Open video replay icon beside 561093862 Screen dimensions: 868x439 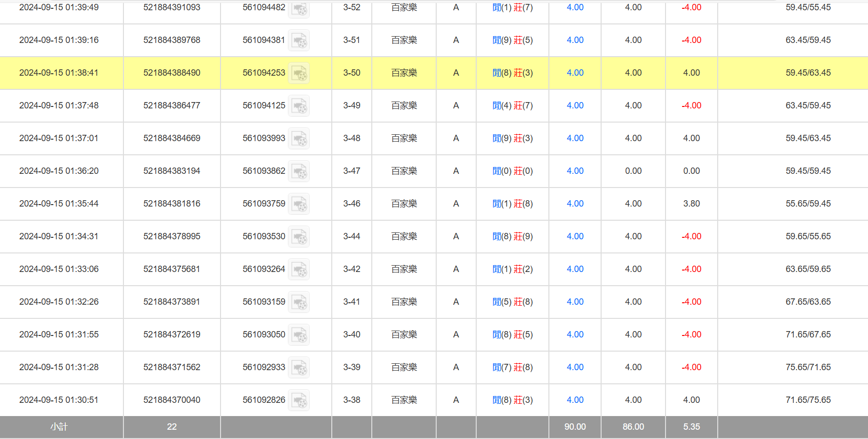(299, 171)
